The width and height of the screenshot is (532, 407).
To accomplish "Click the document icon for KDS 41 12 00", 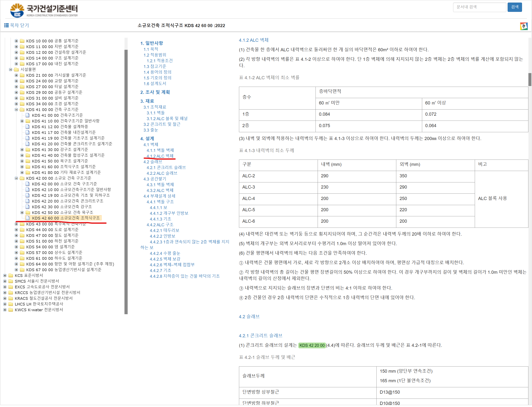I will (x=28, y=126).
